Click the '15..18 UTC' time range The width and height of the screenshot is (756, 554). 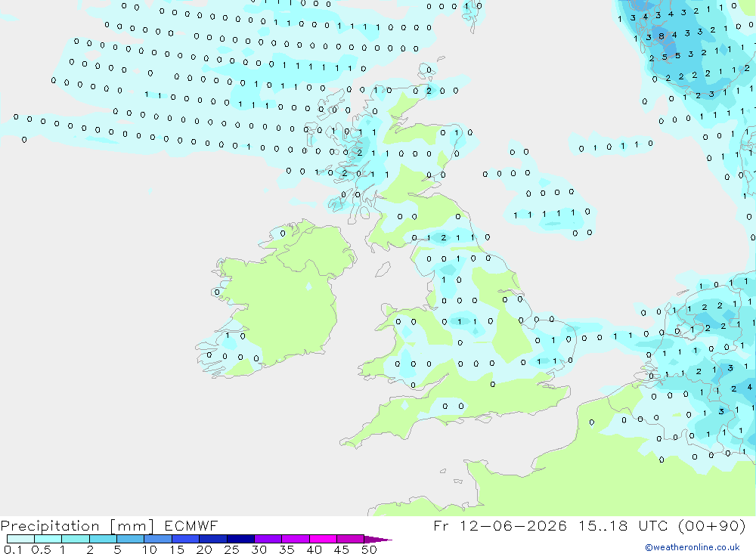[622, 525]
